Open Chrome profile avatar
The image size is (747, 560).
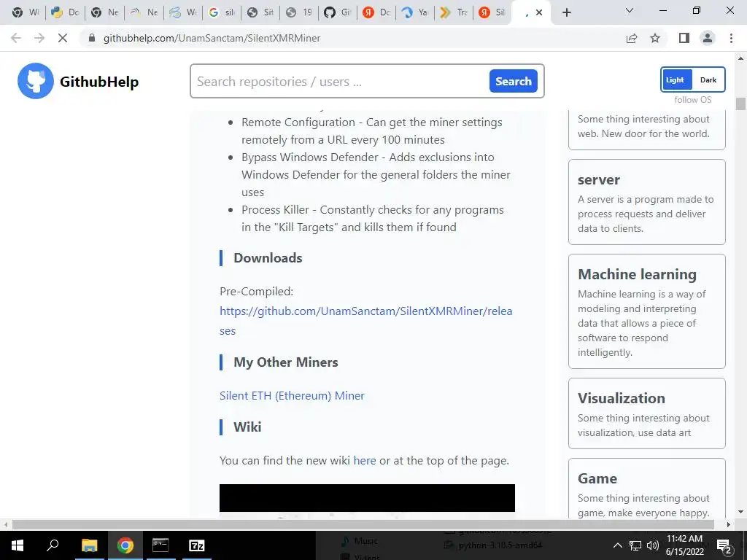point(708,38)
